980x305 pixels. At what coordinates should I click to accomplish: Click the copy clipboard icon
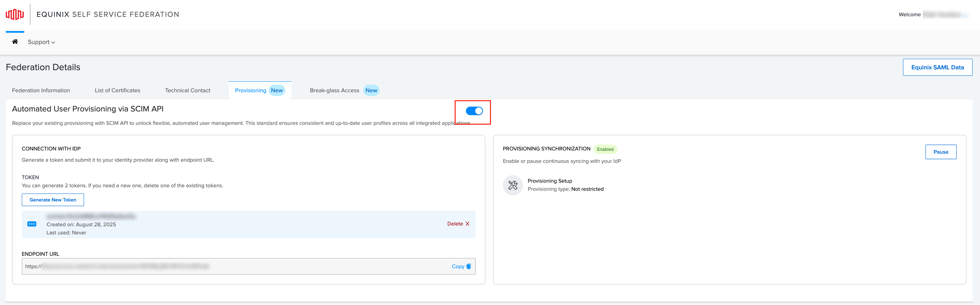click(469, 267)
